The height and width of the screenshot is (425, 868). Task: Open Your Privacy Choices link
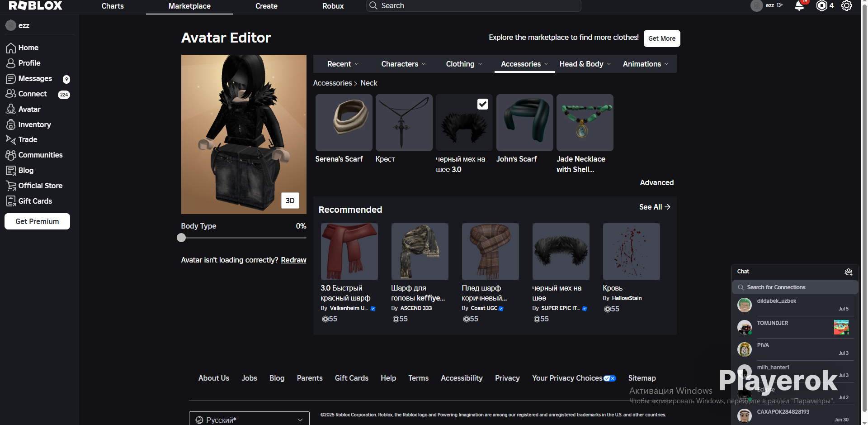pos(574,378)
